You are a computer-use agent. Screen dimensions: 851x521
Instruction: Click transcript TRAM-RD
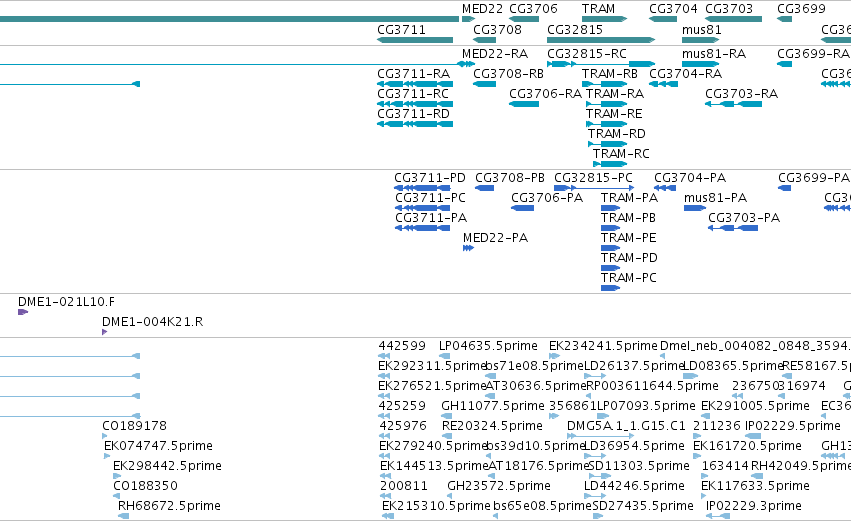617,134
